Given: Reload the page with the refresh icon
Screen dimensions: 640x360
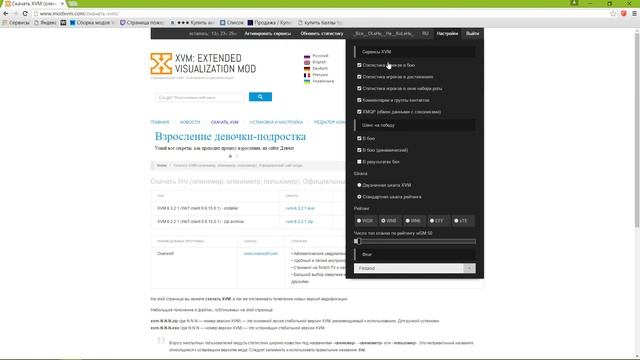Looking at the screenshot, I should (25, 13).
